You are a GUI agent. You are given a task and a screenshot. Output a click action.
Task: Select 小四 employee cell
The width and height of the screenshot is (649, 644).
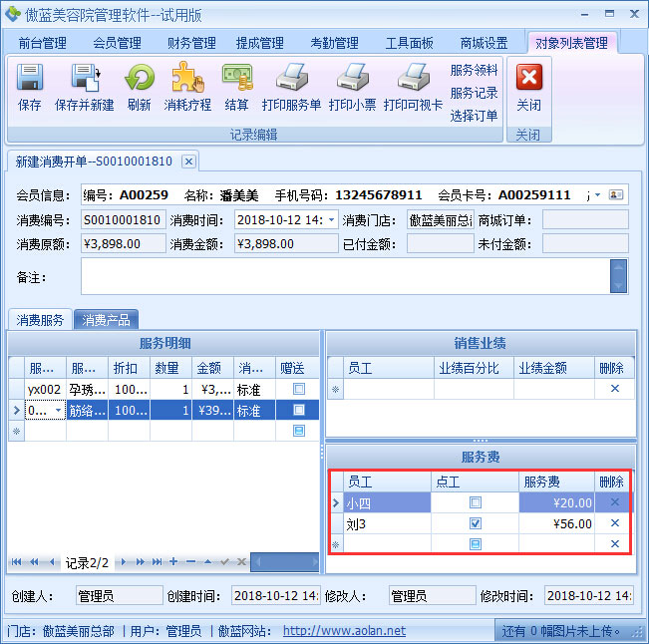388,502
